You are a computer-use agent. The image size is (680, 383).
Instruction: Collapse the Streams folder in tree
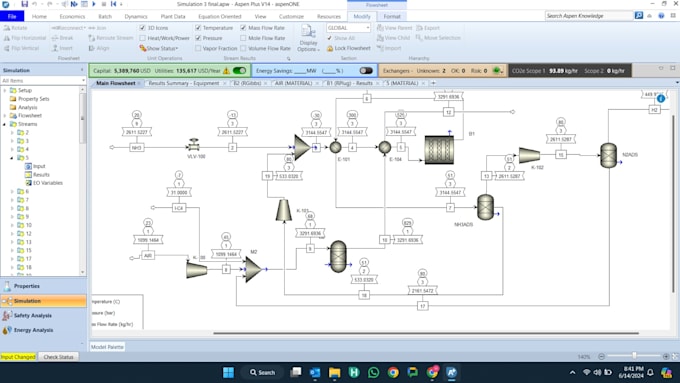(x=5, y=124)
